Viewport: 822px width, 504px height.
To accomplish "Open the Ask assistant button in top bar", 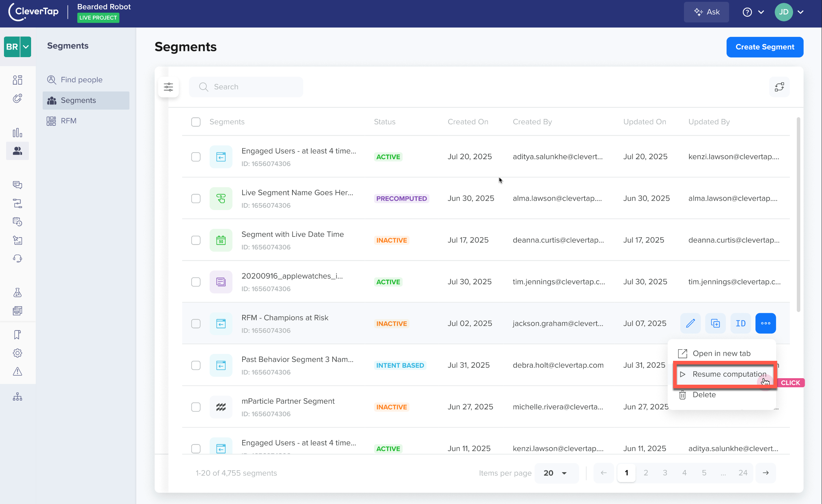I will click(706, 12).
